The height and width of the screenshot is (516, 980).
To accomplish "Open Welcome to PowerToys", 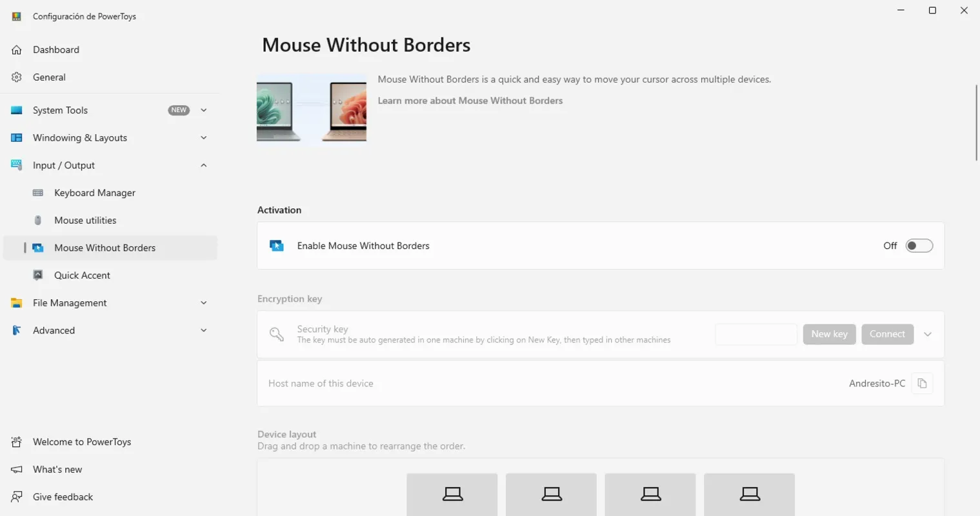I will [110, 442].
